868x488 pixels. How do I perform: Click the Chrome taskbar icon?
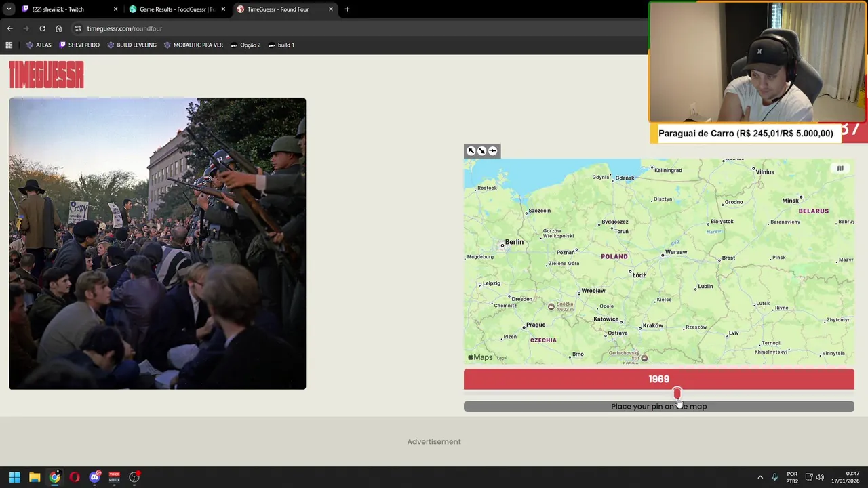tap(54, 477)
